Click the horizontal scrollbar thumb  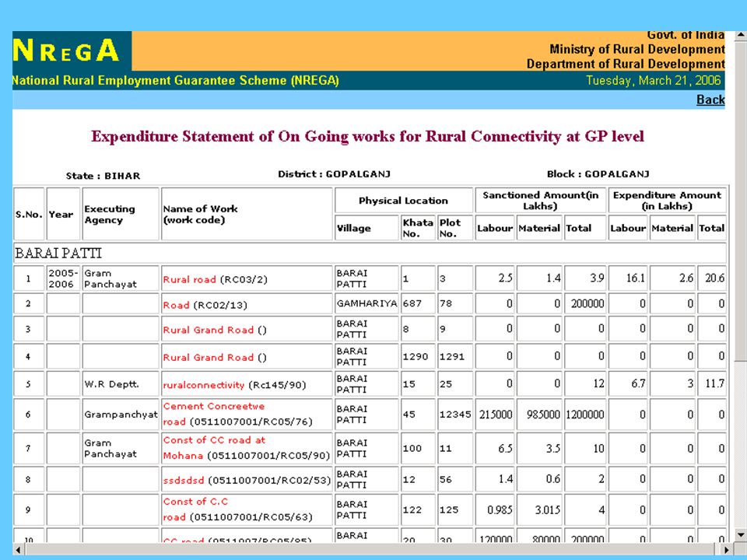(369, 550)
